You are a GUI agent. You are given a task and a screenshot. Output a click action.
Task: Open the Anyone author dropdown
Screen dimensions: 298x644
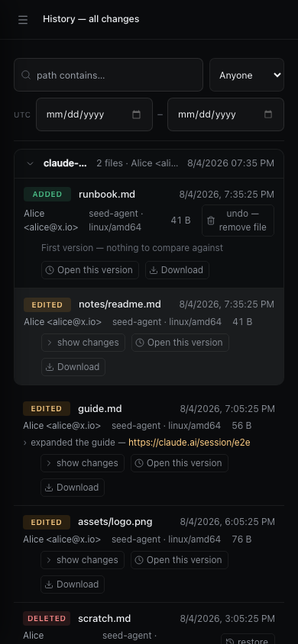247,75
